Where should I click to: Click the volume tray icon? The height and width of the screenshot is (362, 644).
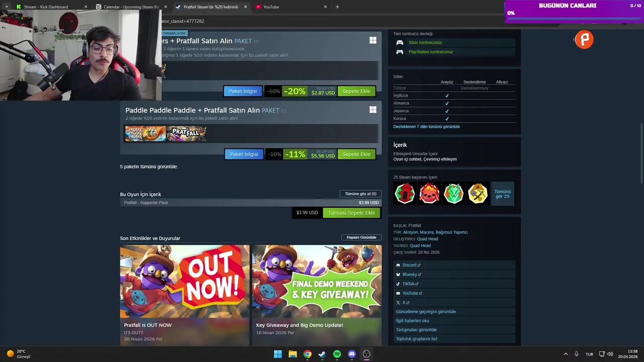tap(610, 354)
